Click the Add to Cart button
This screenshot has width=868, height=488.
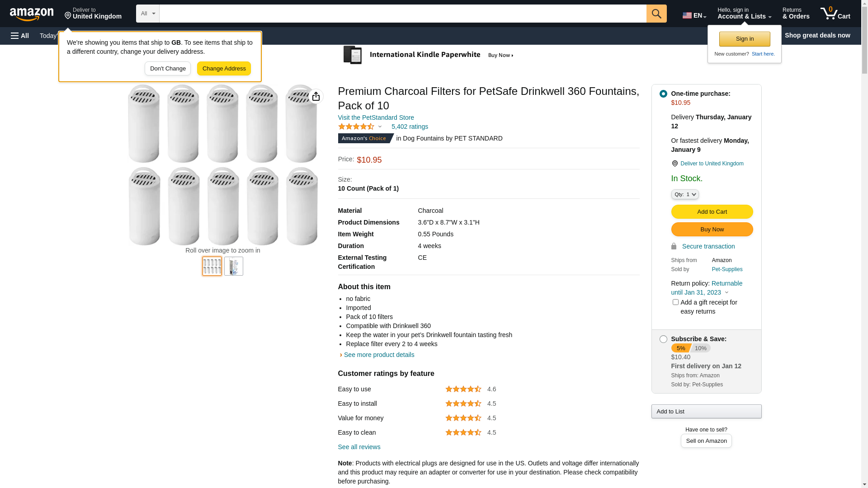coord(712,212)
